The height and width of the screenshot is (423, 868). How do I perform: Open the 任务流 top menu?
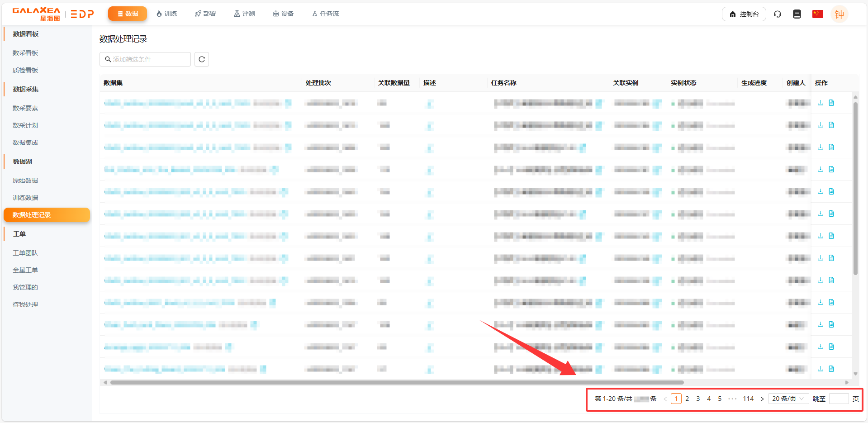coord(325,14)
